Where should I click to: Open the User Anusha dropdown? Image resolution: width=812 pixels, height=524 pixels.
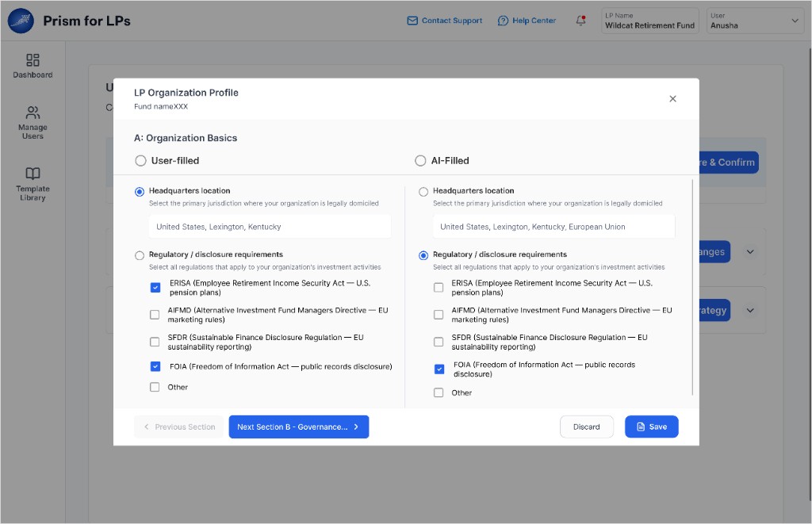[755, 21]
